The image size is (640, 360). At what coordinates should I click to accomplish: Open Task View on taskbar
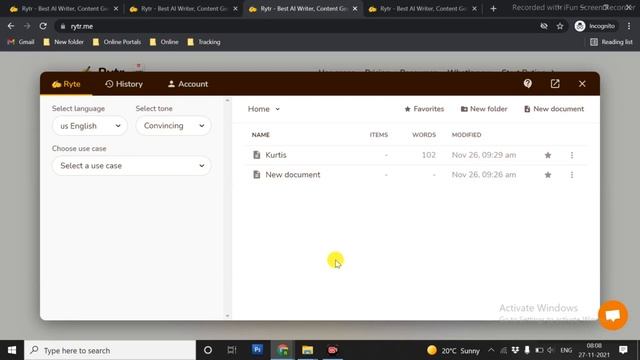[x=232, y=350]
